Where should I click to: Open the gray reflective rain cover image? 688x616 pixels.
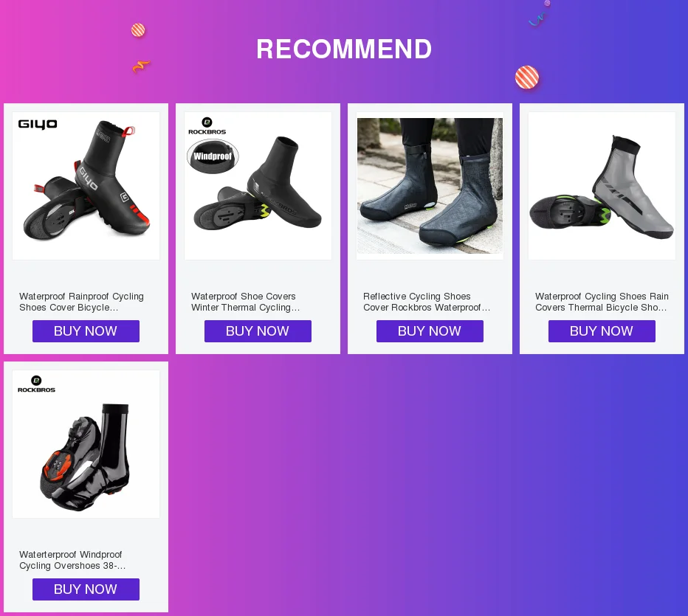point(602,186)
